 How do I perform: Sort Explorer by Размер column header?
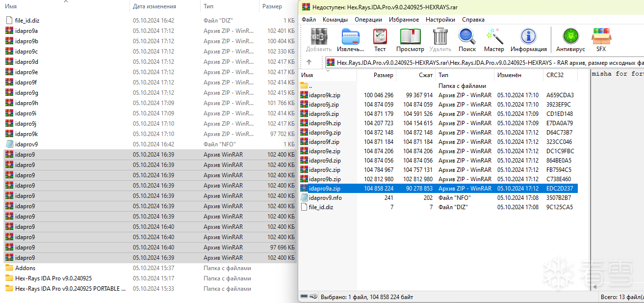(272, 6)
